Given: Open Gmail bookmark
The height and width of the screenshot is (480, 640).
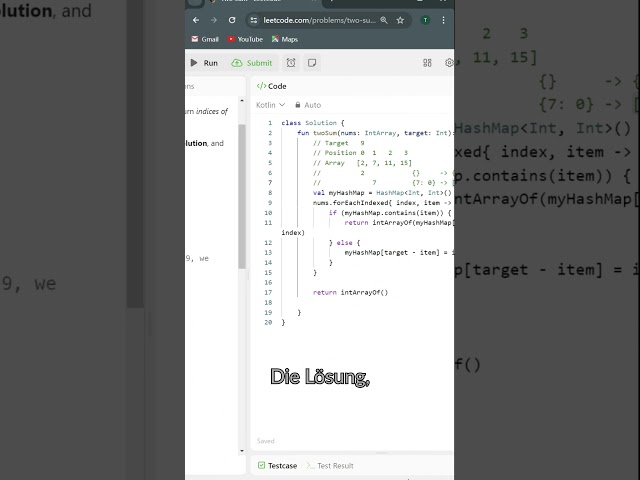Looking at the screenshot, I should 205,39.
